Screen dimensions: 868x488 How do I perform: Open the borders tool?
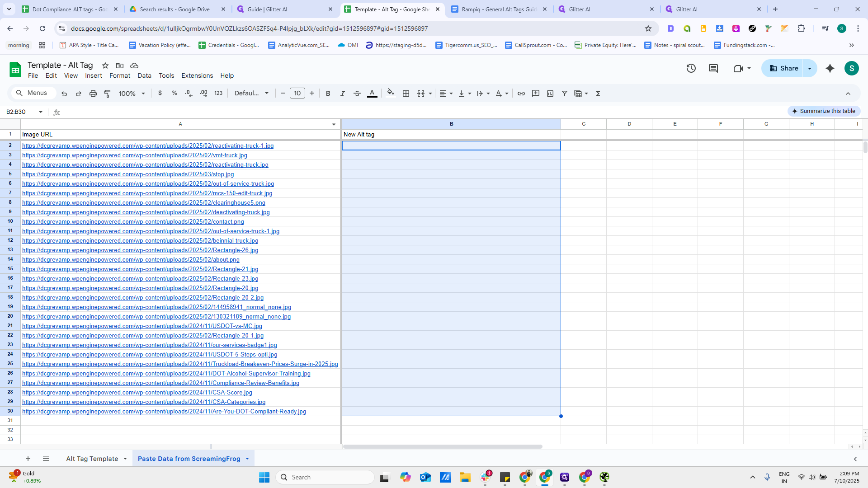pos(406,94)
